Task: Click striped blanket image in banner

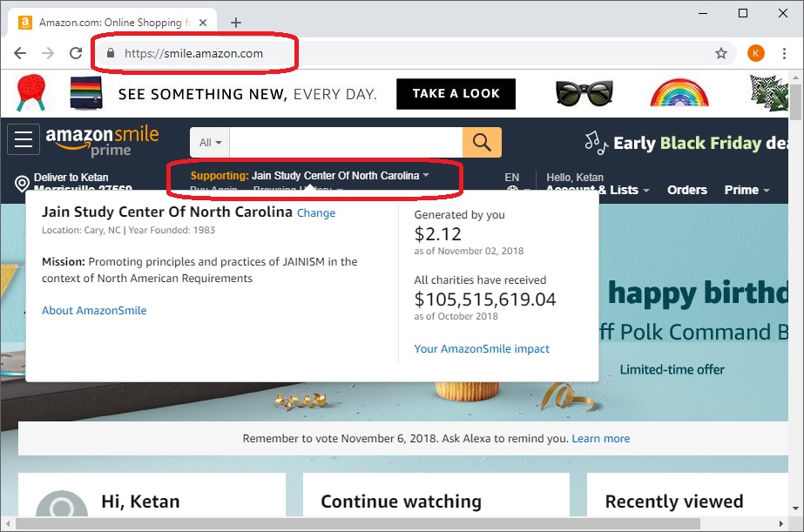Action: pos(86,93)
